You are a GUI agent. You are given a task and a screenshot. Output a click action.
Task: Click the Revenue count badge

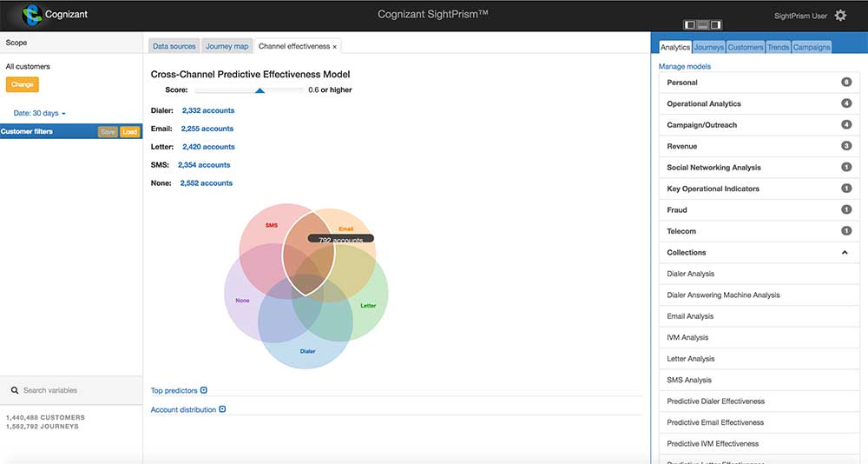tap(845, 146)
